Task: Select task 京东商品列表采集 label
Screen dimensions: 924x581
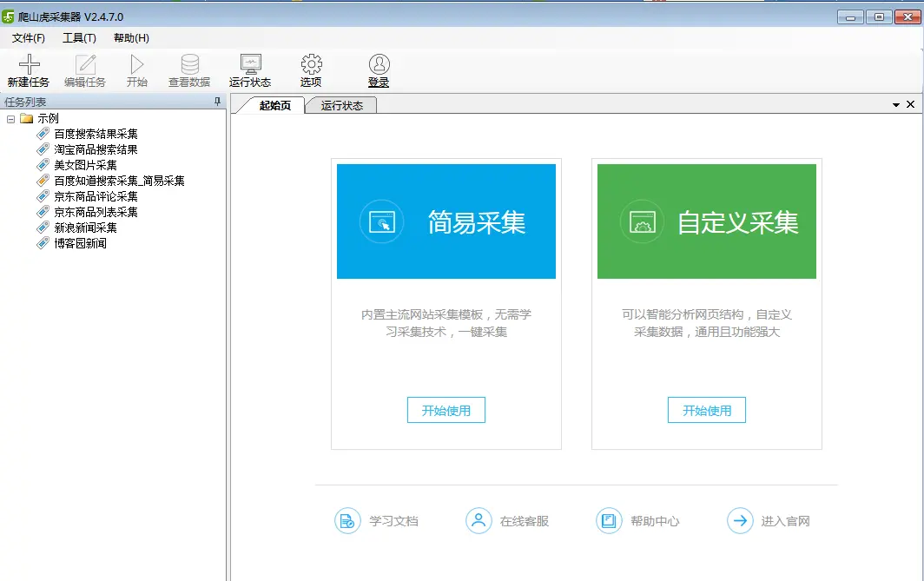Action: coord(96,212)
